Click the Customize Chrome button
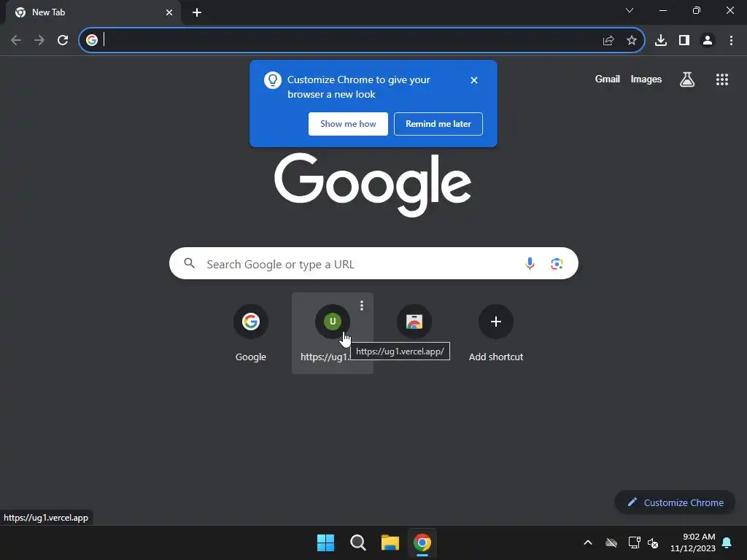747x560 pixels. [675, 502]
